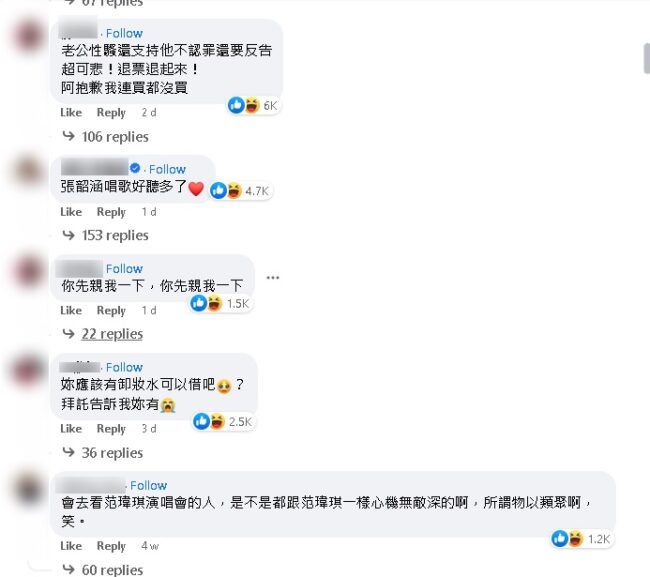The height and width of the screenshot is (577, 650).
Task: Open the reactions showing 1.5K
Action: pyautogui.click(x=220, y=303)
